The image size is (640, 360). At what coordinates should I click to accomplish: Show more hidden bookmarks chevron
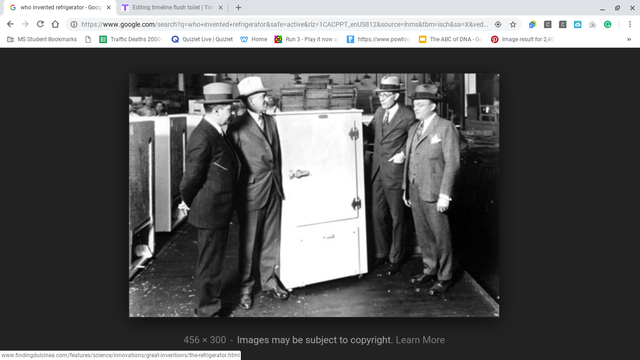[x=629, y=39]
